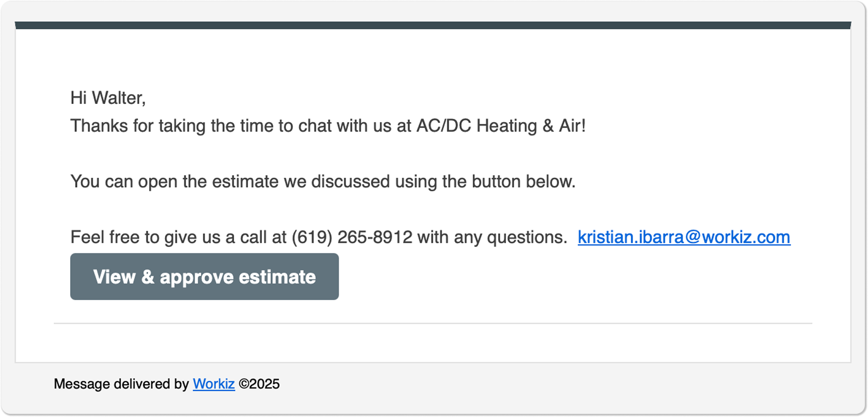Viewport: 868px width, 417px height.
Task: Click the name "Walter" in the greeting
Action: (118, 98)
